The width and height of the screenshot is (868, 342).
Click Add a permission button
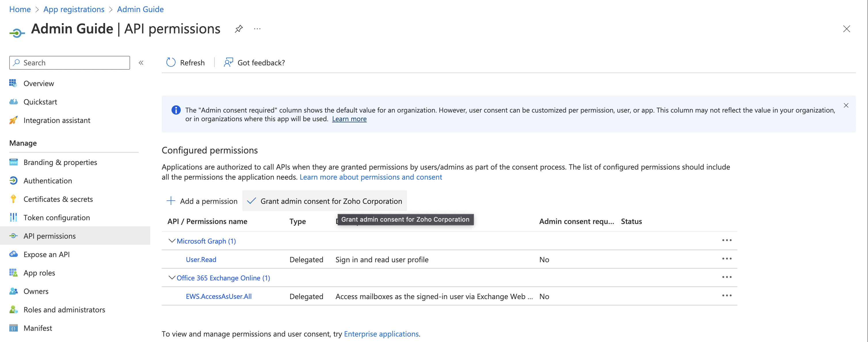click(202, 201)
